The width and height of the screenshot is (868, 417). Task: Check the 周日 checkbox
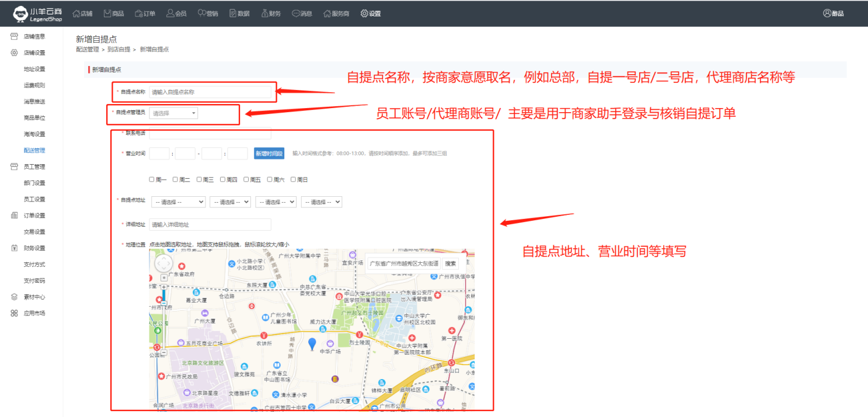pos(293,180)
